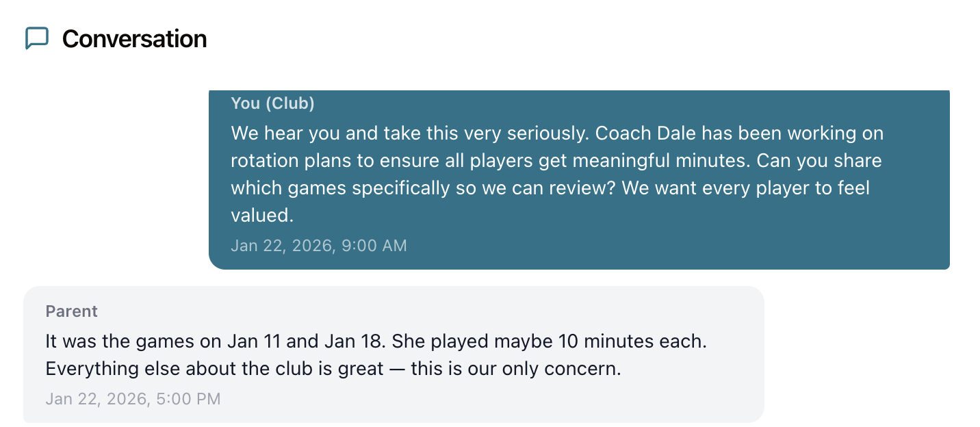Click the 5:00 PM message timestamp

pyautogui.click(x=133, y=398)
